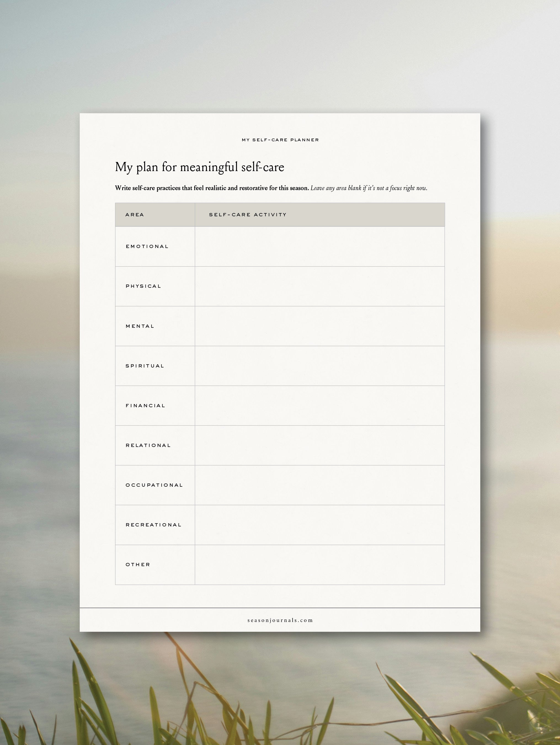Click the Relational self-care activity cell
Viewport: 560px width, 745px height.
319,445
